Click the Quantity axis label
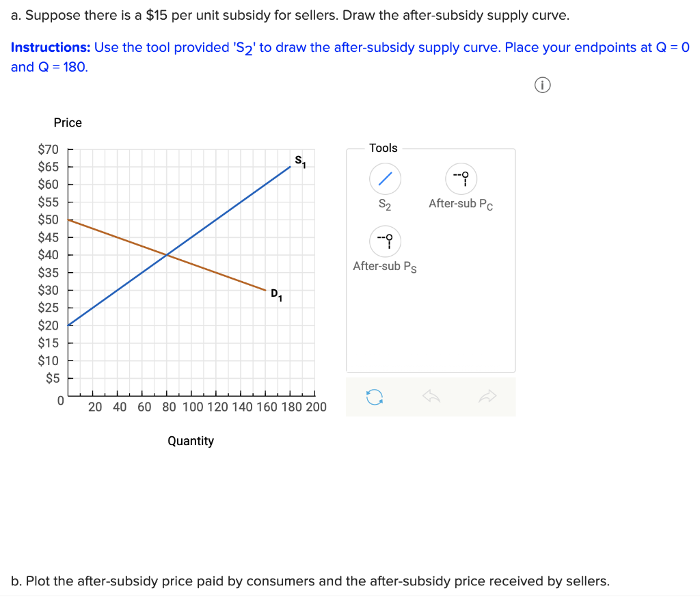Viewport: 700px width, 599px height. [191, 441]
